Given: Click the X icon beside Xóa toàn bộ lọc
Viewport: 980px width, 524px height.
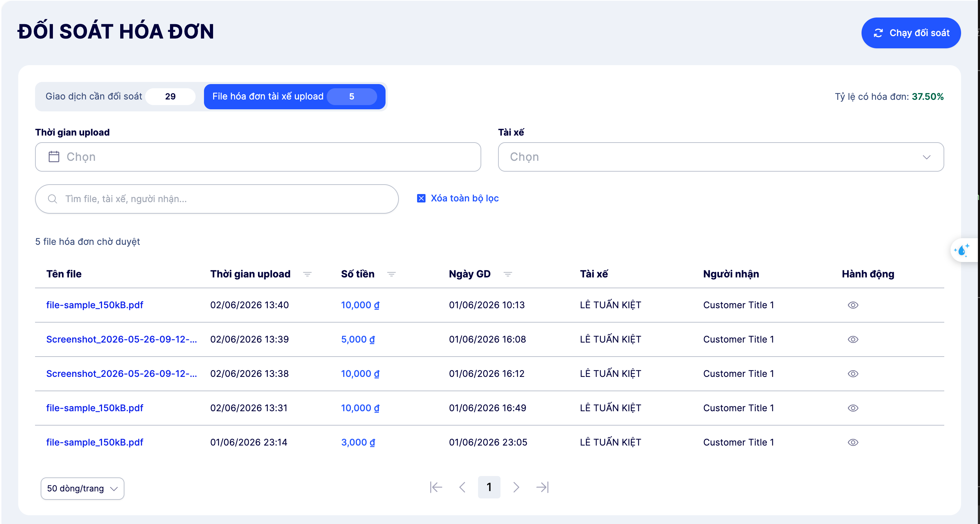Looking at the screenshot, I should point(421,199).
